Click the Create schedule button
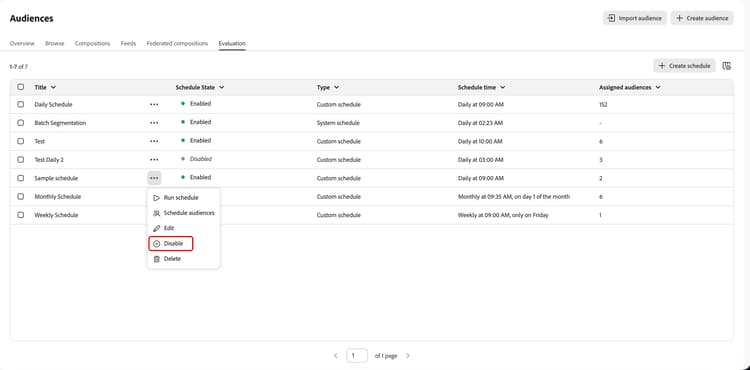Viewport: 750px width, 370px height. (x=684, y=66)
